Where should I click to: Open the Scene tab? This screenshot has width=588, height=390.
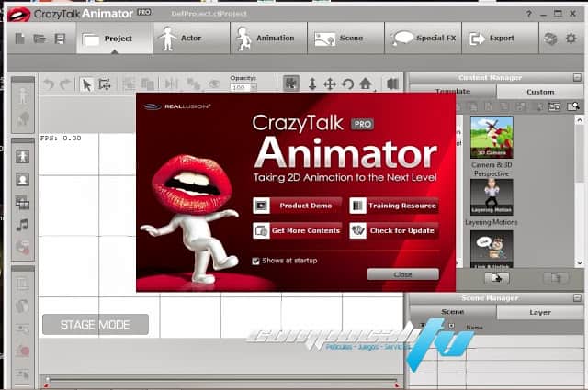click(x=345, y=39)
